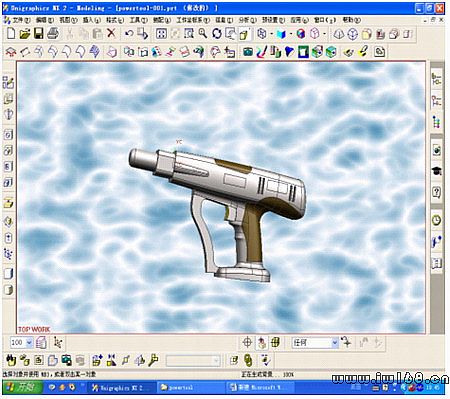Open the clock history sidebar icon
The image size is (450, 399).
[x=437, y=220]
